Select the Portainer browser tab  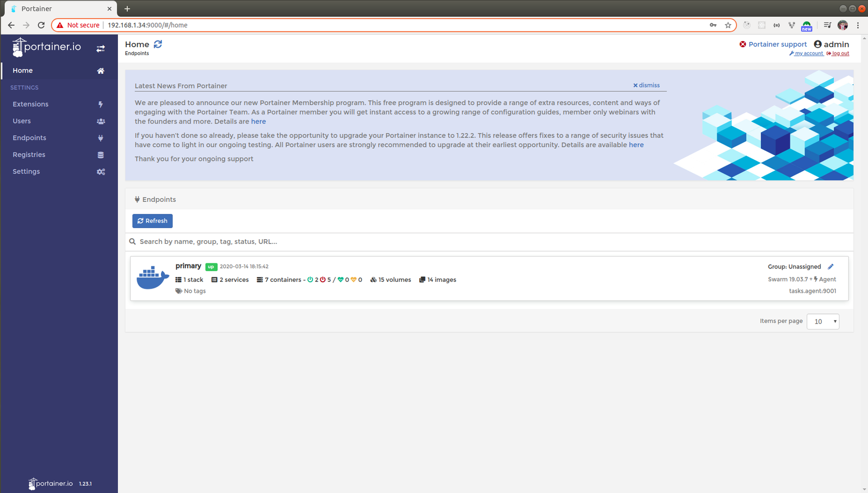pyautogui.click(x=60, y=9)
